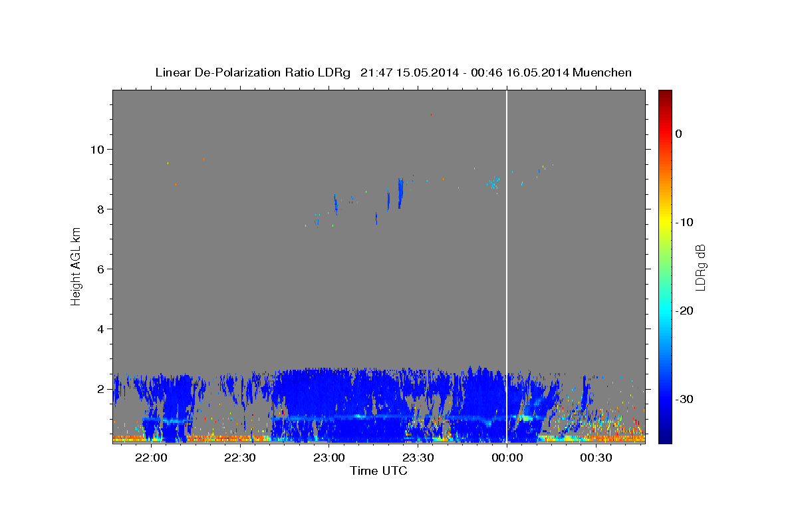Click the 23:30 time tick label
This screenshot has height=532, width=798.
[x=418, y=458]
